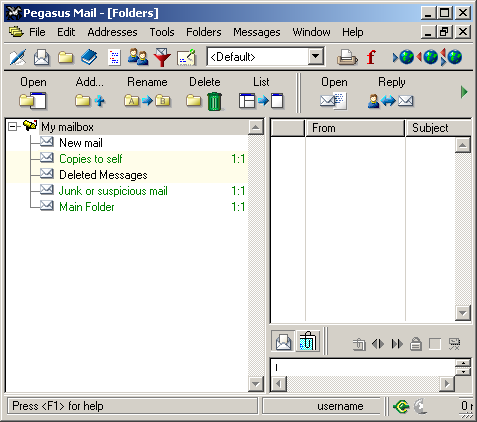Click inside the message preview text area
Image resolution: width=477 pixels, height=422 pixels.
[x=363, y=367]
